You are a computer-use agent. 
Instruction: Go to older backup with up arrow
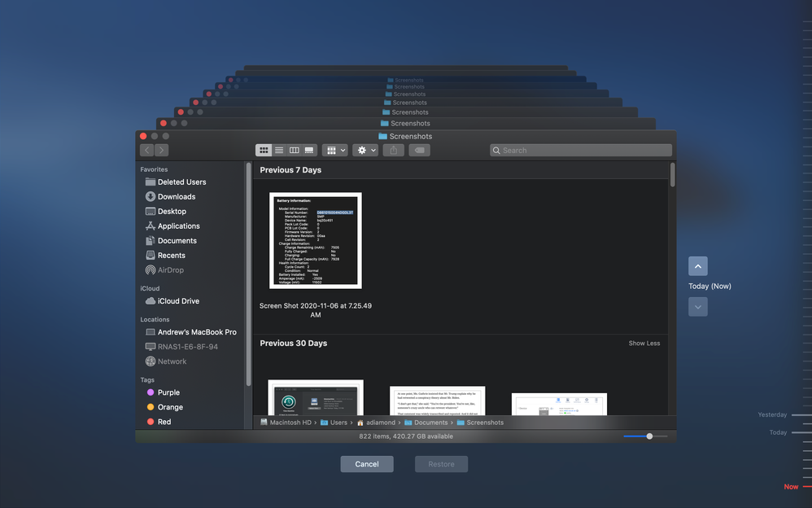pos(698,266)
